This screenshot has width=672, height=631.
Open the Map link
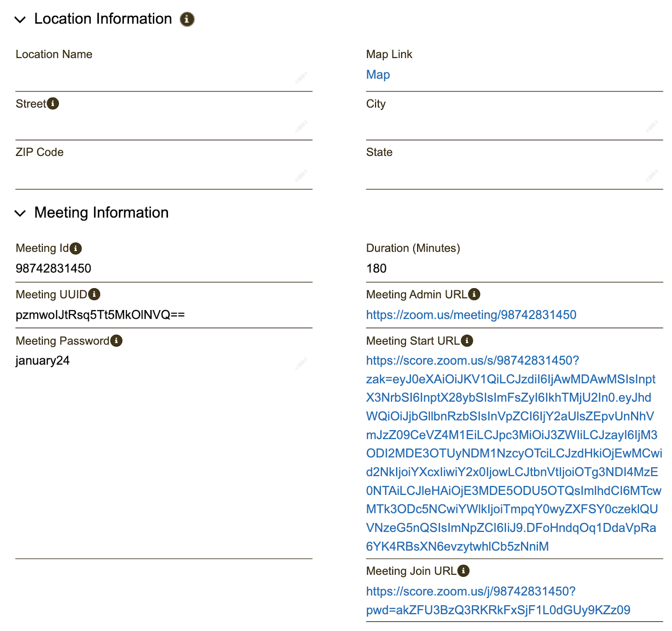[x=378, y=75]
